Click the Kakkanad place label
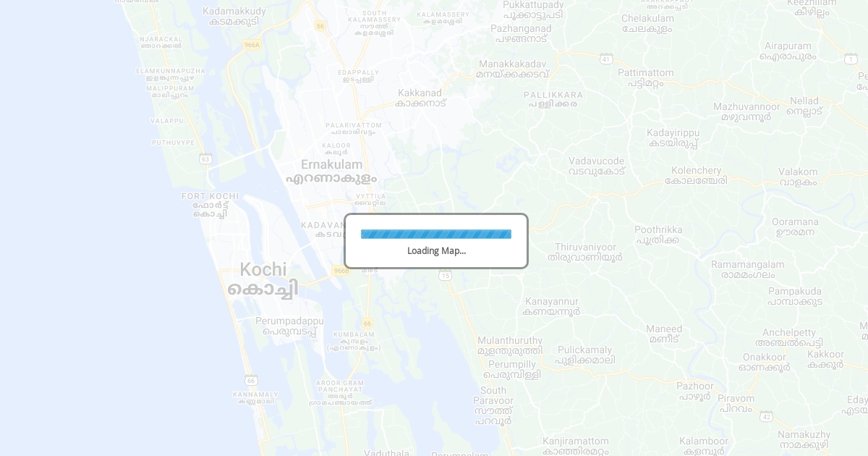Image resolution: width=868 pixels, height=456 pixels. tap(420, 98)
